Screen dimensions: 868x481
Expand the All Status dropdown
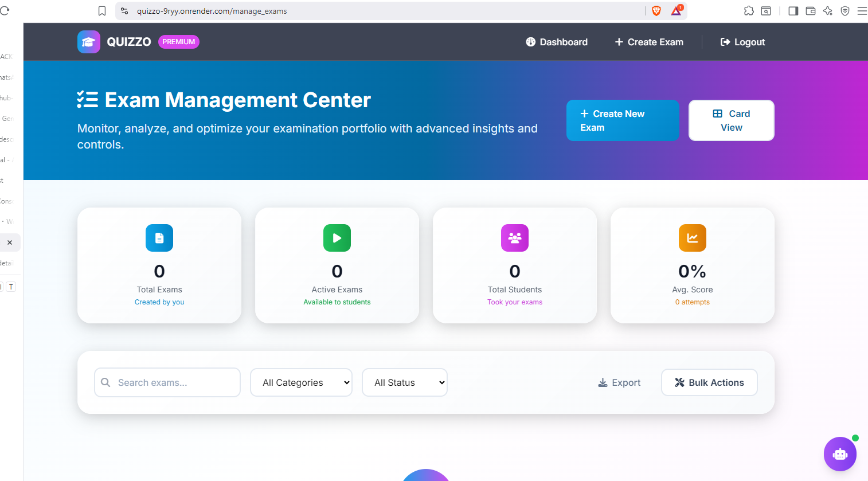coord(405,382)
